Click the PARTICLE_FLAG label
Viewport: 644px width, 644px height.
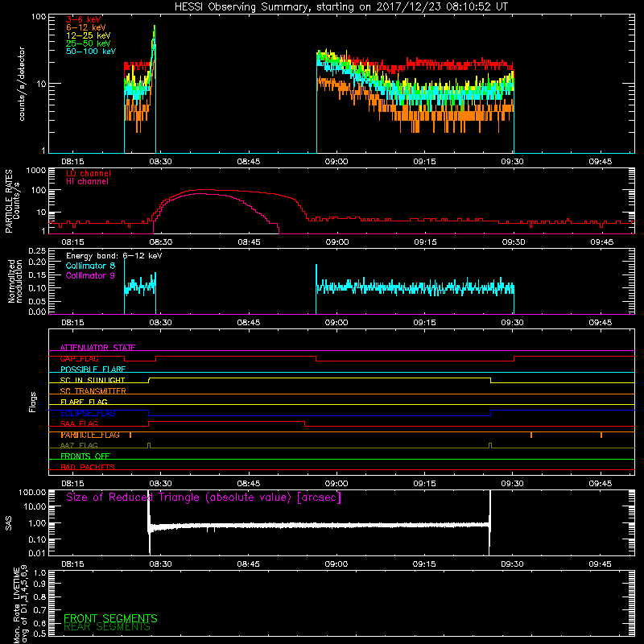90,435
